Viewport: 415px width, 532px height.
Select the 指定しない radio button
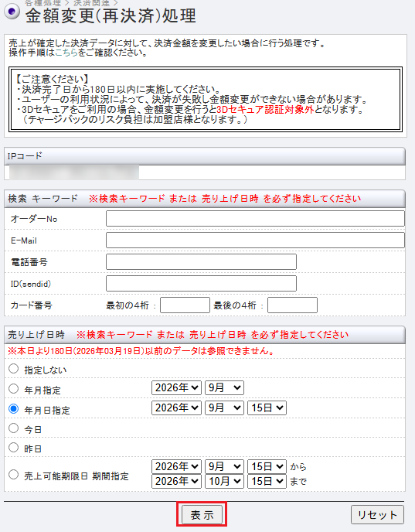[14, 369]
